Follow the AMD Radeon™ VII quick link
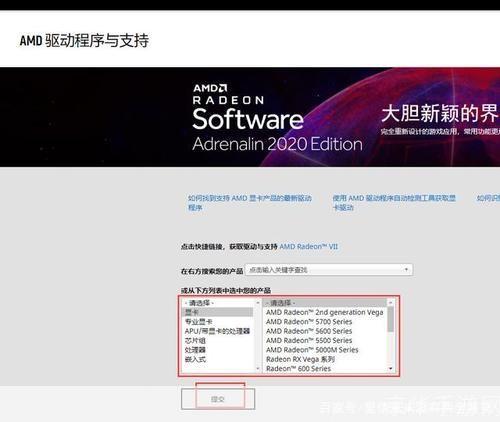The width and height of the screenshot is (500, 422). (309, 247)
